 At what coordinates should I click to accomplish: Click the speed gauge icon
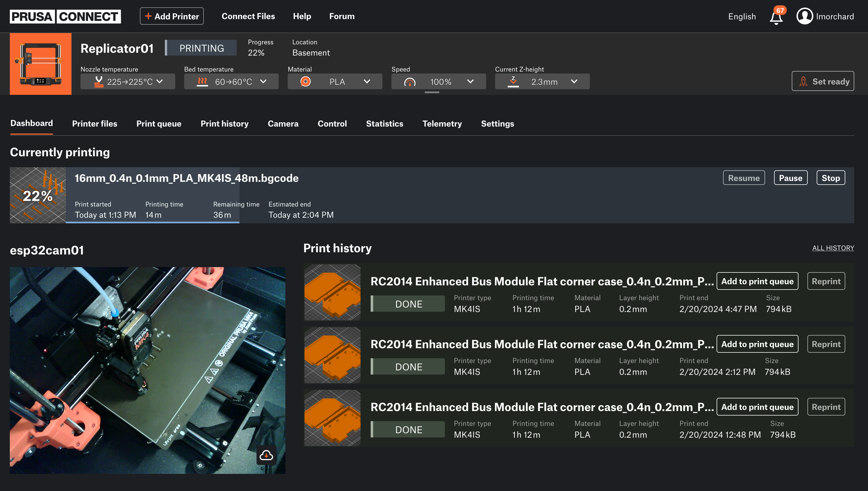click(x=410, y=82)
